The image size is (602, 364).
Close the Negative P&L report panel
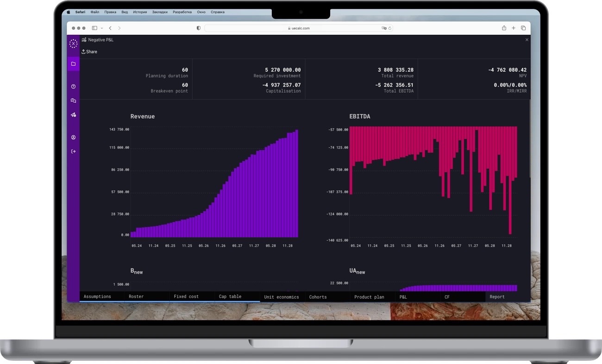pyautogui.click(x=527, y=40)
